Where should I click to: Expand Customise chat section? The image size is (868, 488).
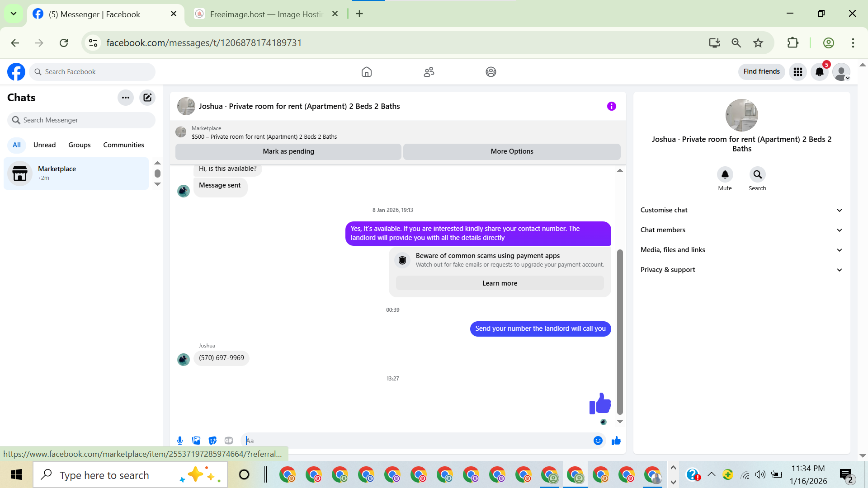tap(741, 210)
